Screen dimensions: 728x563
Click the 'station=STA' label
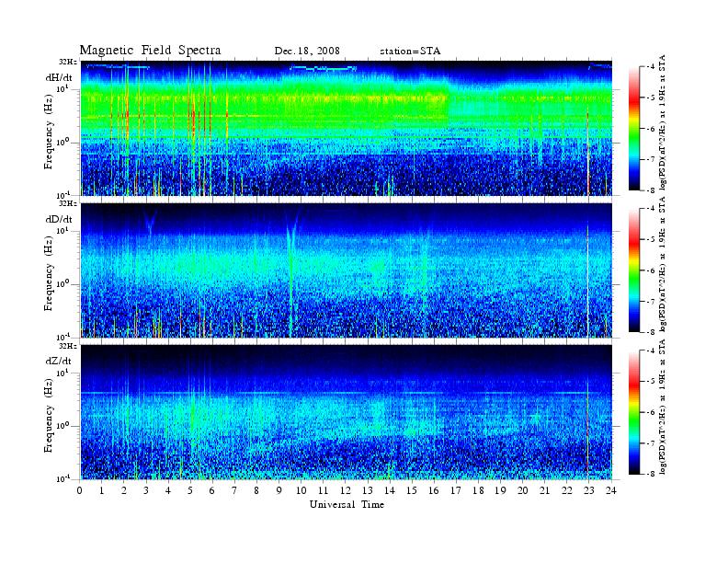(410, 52)
